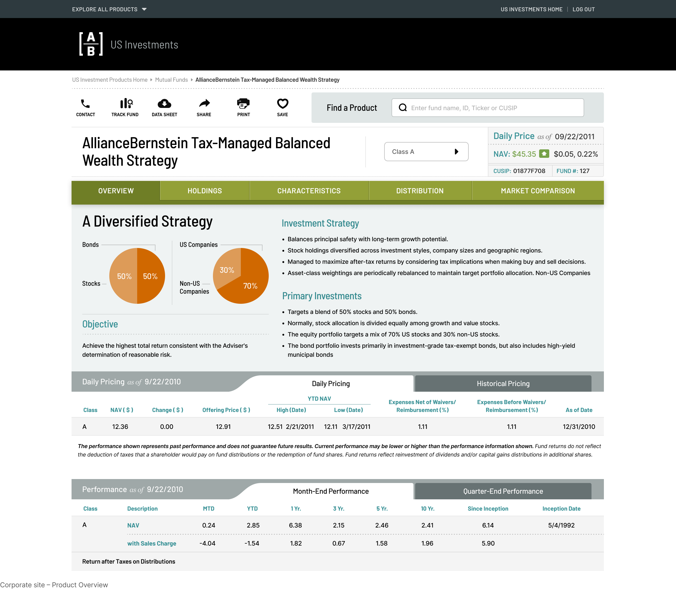Open the Class A share class dropdown
This screenshot has width=676, height=616.
click(x=426, y=152)
